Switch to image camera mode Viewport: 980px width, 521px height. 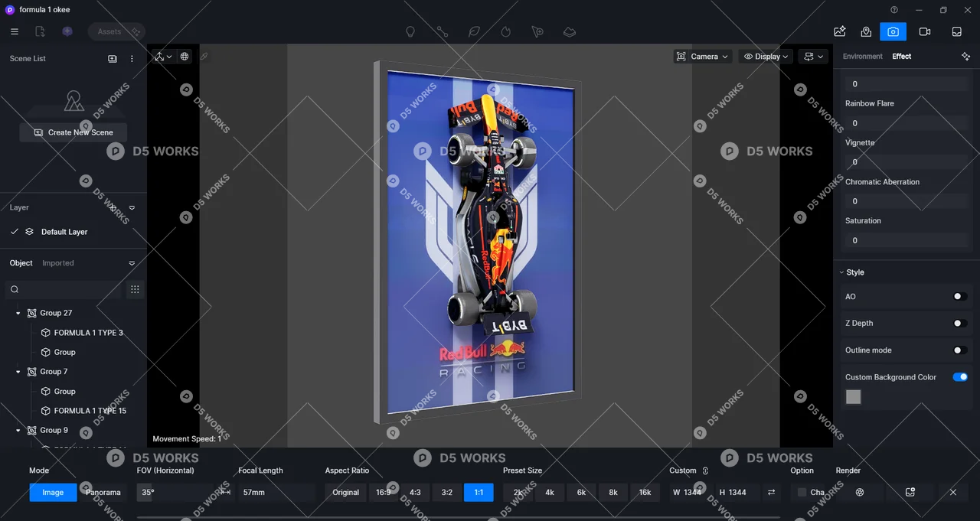pyautogui.click(x=893, y=31)
